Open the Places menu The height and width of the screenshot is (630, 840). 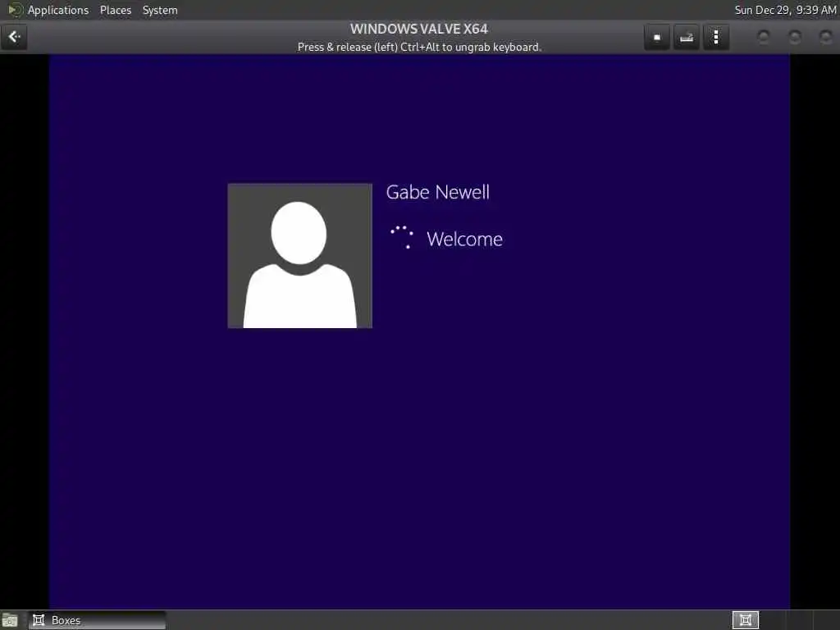(115, 10)
